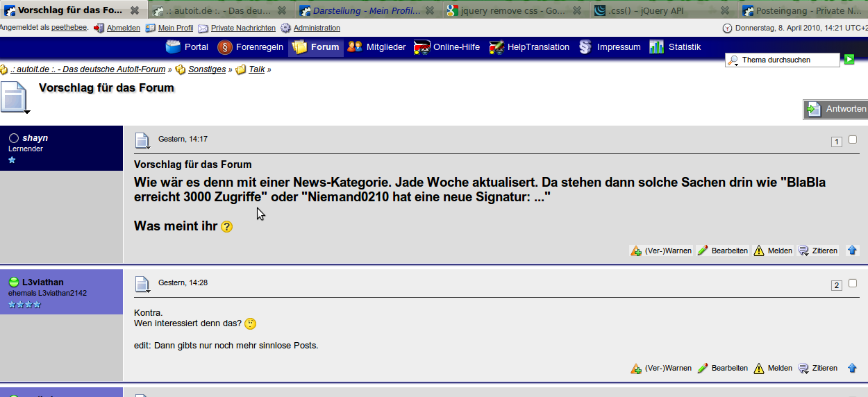Tick the checkbox for post number 1
This screenshot has height=397, width=868.
click(x=853, y=140)
